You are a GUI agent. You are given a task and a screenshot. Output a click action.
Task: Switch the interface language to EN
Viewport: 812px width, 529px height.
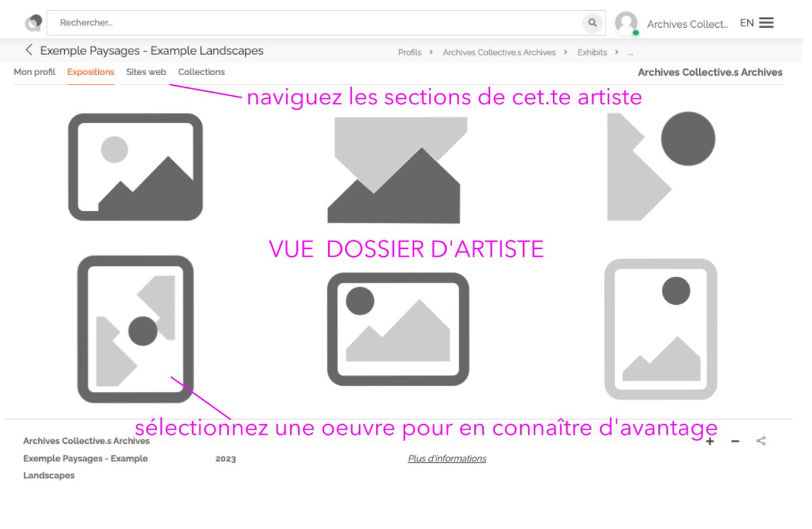(x=746, y=22)
